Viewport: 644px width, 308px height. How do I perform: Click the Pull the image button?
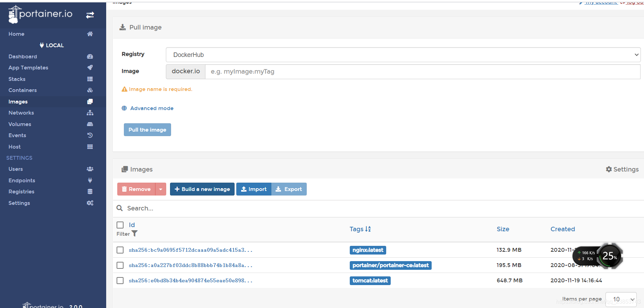pyautogui.click(x=147, y=130)
